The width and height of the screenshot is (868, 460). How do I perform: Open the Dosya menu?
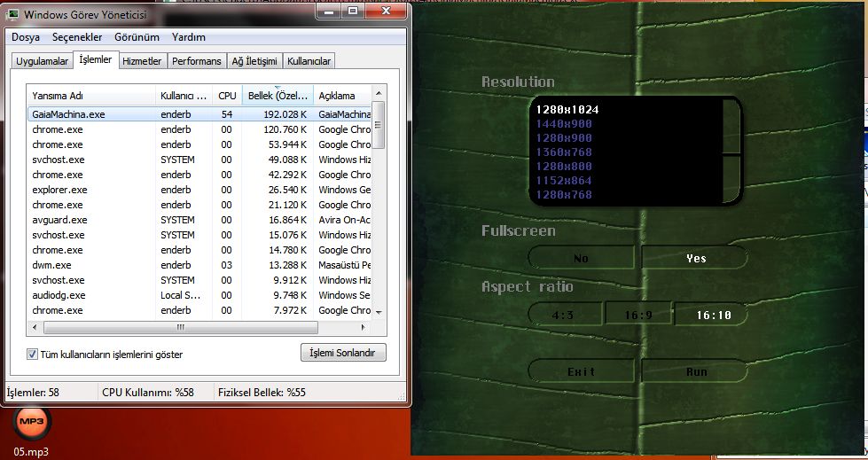pyautogui.click(x=26, y=37)
